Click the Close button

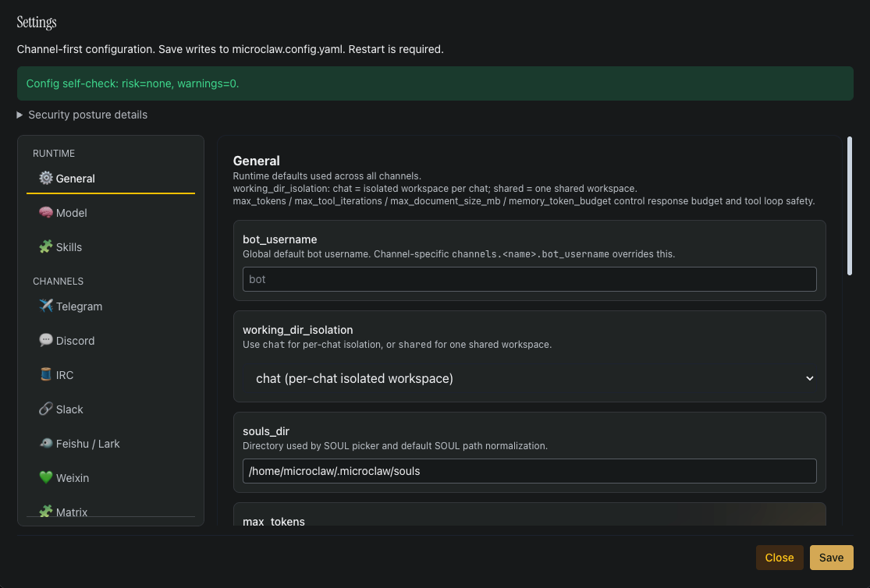[779, 558]
